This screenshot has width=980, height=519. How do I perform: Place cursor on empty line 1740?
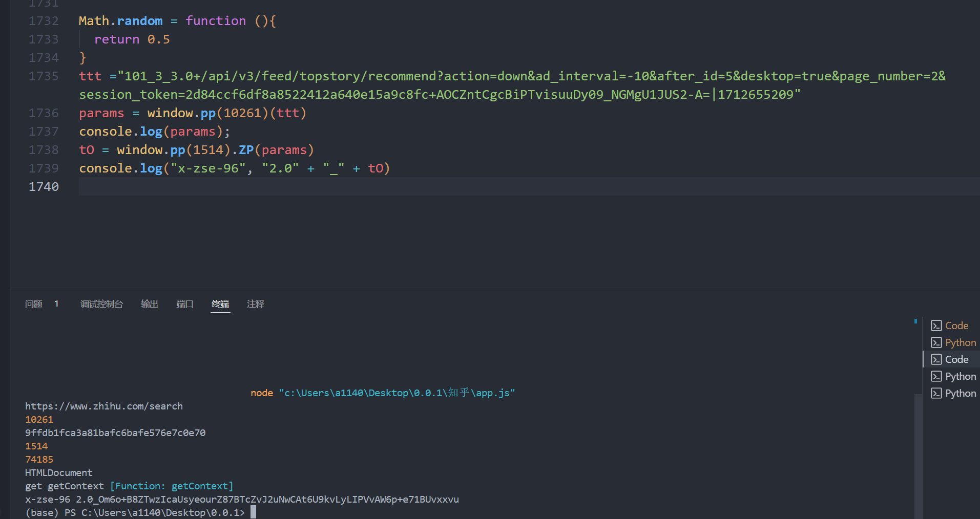pos(528,186)
